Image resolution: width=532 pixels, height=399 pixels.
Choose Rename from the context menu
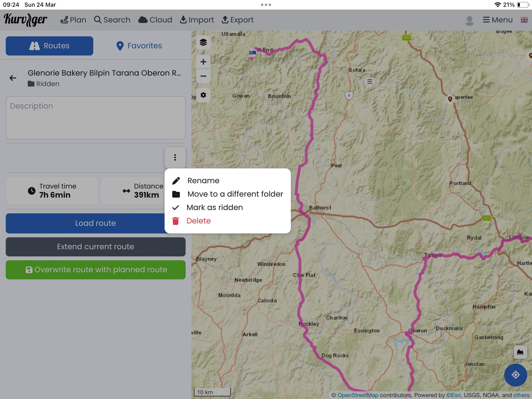pos(203,181)
